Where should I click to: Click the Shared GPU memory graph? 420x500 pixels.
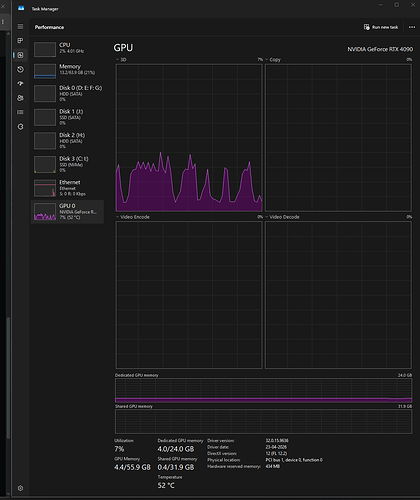click(x=263, y=421)
